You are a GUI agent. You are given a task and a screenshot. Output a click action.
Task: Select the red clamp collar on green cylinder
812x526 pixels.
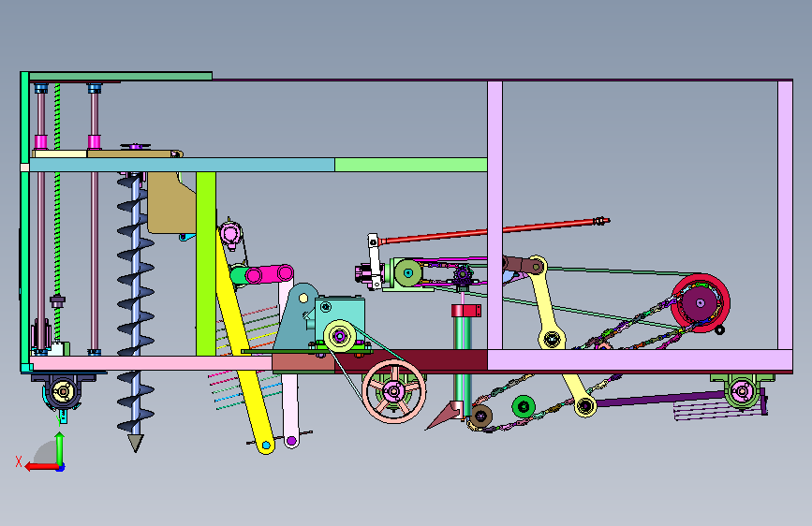point(466,311)
